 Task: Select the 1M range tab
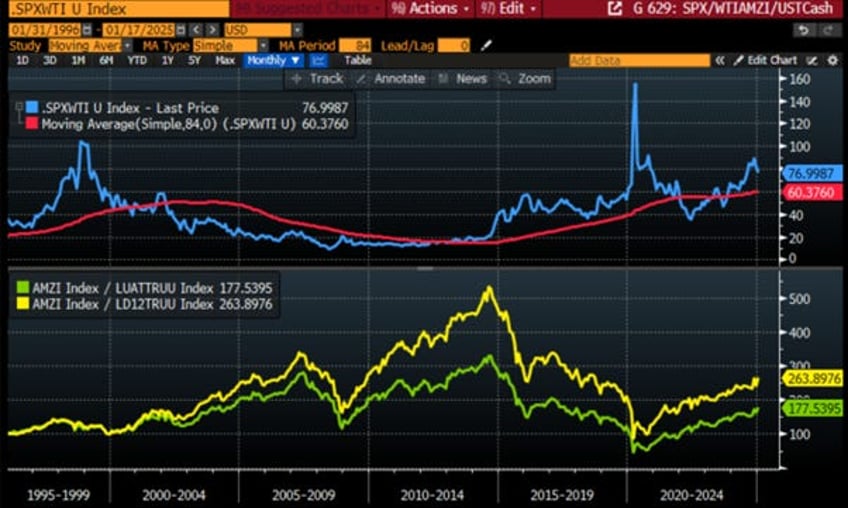point(78,60)
